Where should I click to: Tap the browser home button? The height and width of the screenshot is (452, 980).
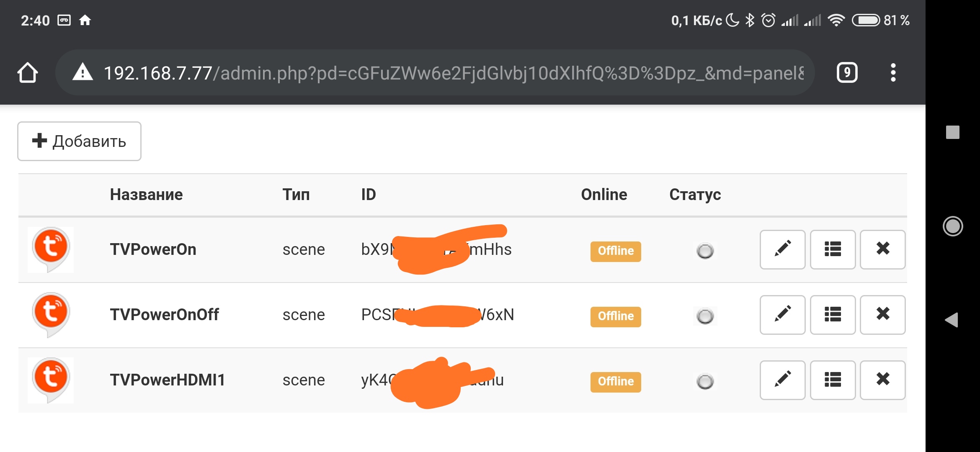click(28, 73)
